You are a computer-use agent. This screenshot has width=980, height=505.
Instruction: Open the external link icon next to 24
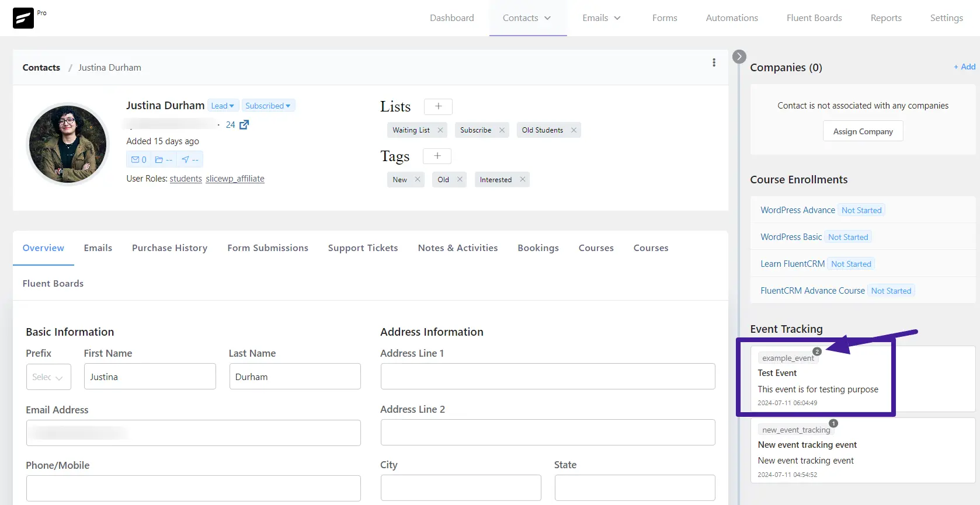244,124
